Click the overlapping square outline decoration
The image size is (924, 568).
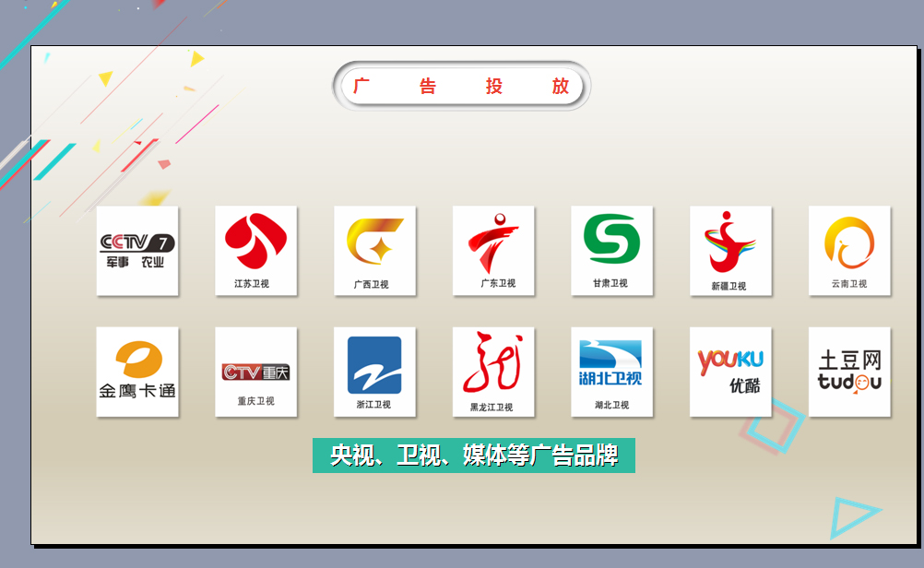coord(775,425)
